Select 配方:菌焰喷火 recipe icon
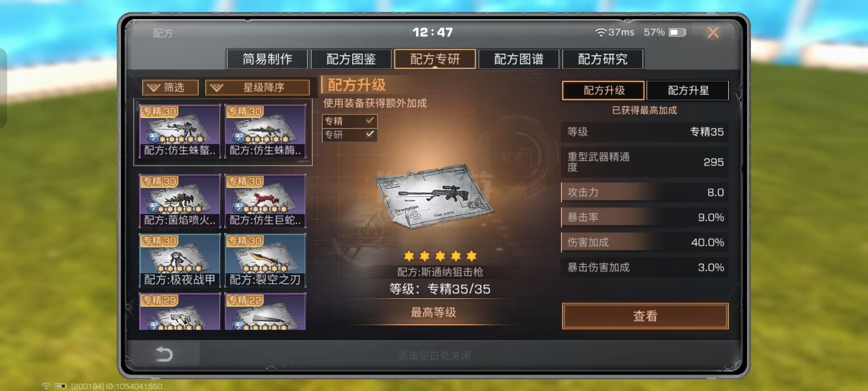 (180, 200)
